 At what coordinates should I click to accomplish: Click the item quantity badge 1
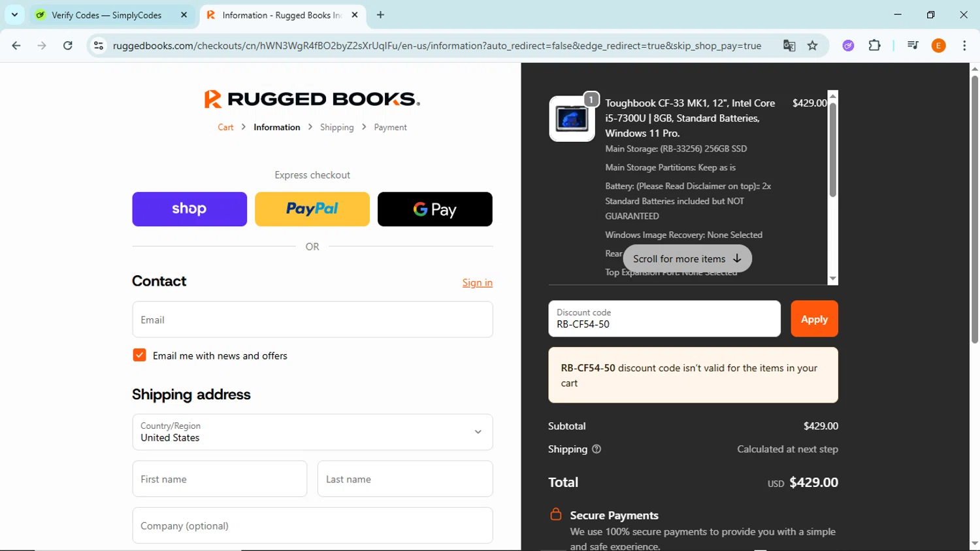point(591,99)
